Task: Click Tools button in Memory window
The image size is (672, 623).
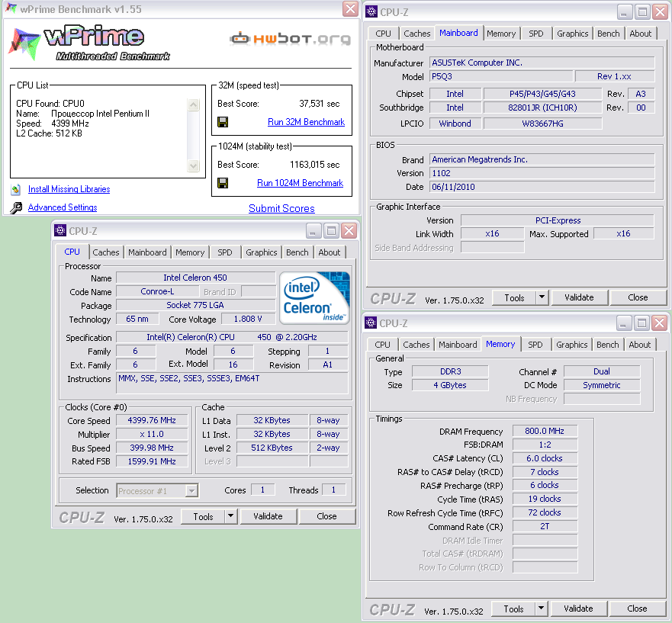Action: point(513,609)
